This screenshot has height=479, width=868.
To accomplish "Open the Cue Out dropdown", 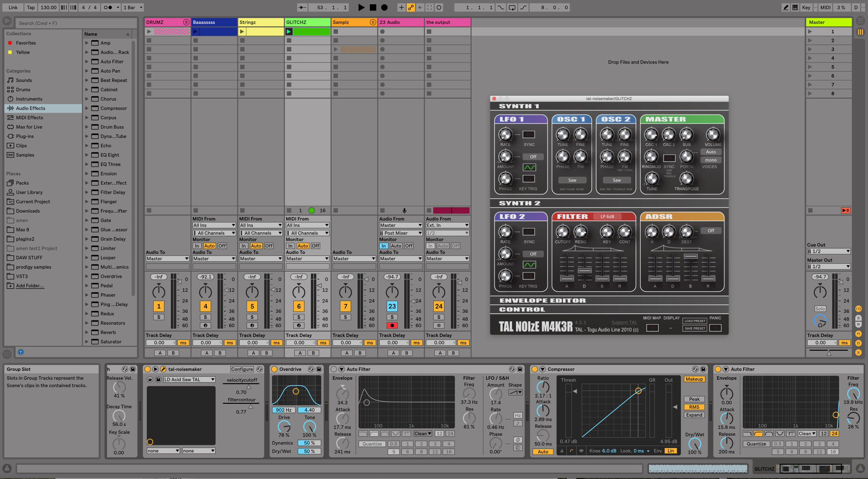I will pyautogui.click(x=829, y=251).
